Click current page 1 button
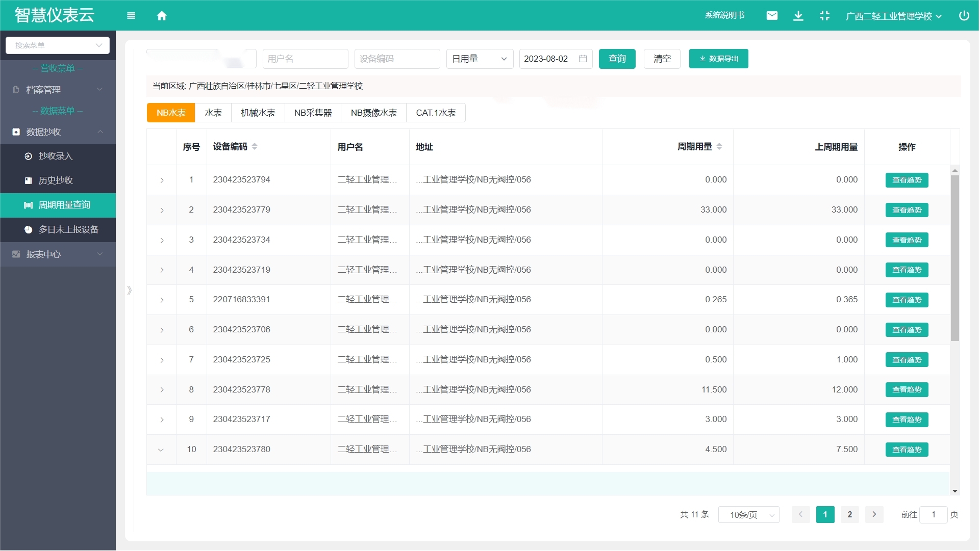 click(825, 515)
